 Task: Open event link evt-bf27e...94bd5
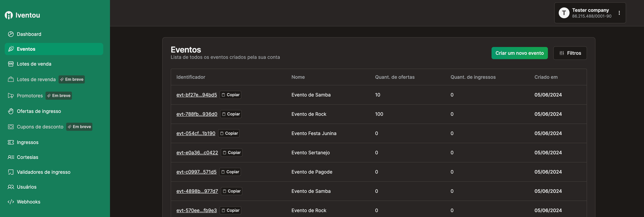coord(196,95)
